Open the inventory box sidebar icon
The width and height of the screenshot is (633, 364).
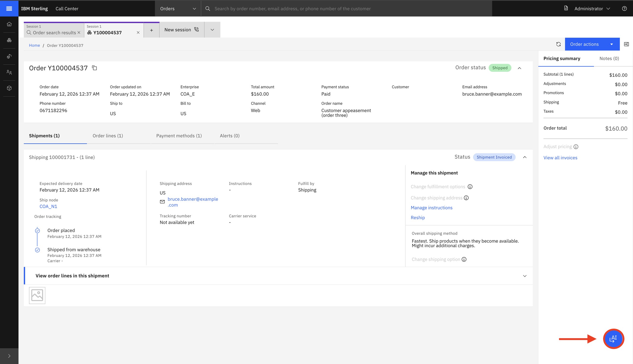(x=9, y=88)
